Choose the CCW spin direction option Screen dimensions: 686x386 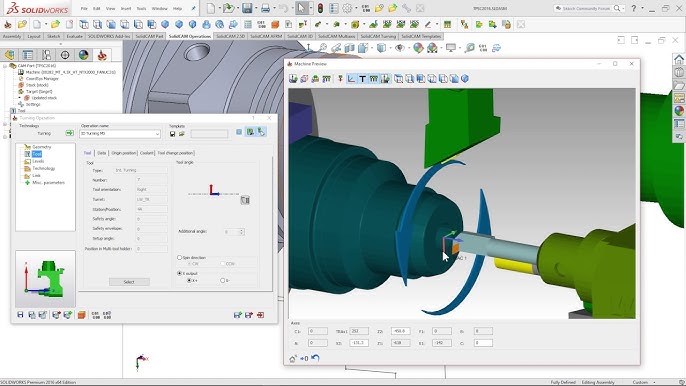pyautogui.click(x=222, y=264)
